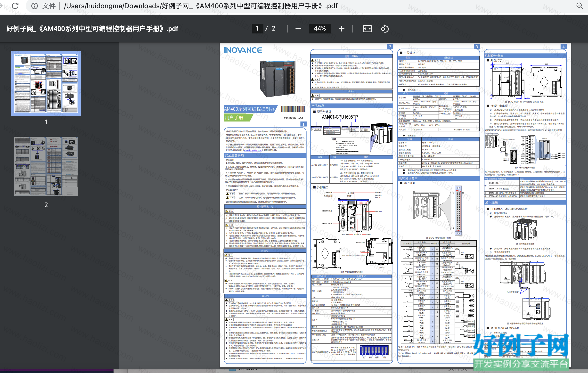Click the '接线注意事项' subheading

(x=499, y=106)
